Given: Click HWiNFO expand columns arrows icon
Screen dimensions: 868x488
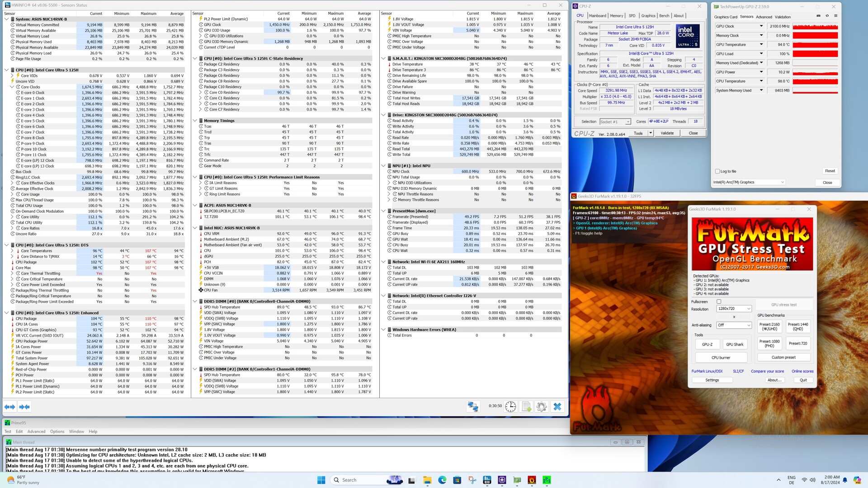Looking at the screenshot, I should (9, 407).
